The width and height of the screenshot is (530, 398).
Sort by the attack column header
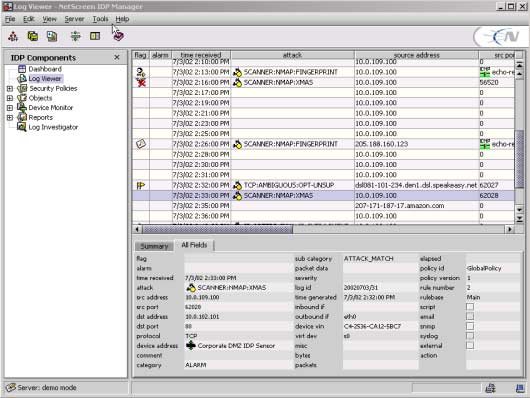pos(292,55)
